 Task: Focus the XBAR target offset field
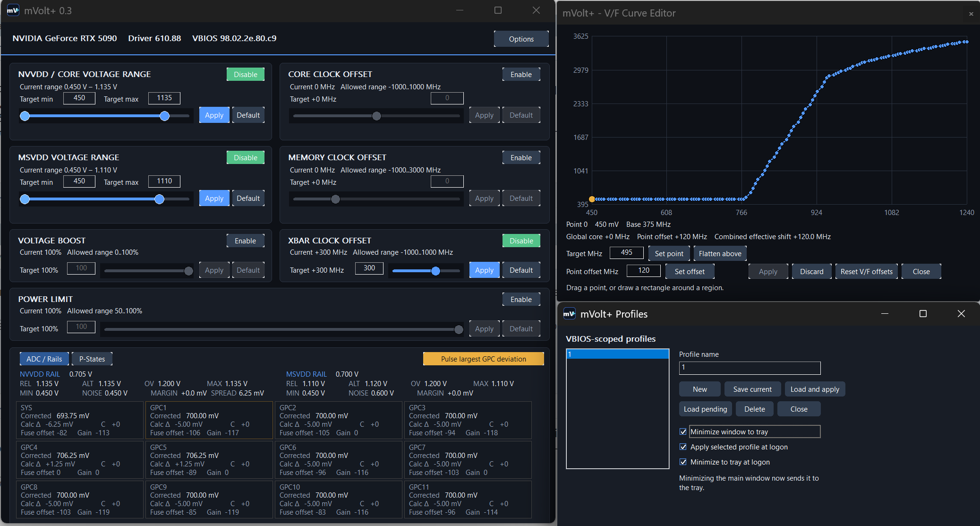[x=369, y=268]
